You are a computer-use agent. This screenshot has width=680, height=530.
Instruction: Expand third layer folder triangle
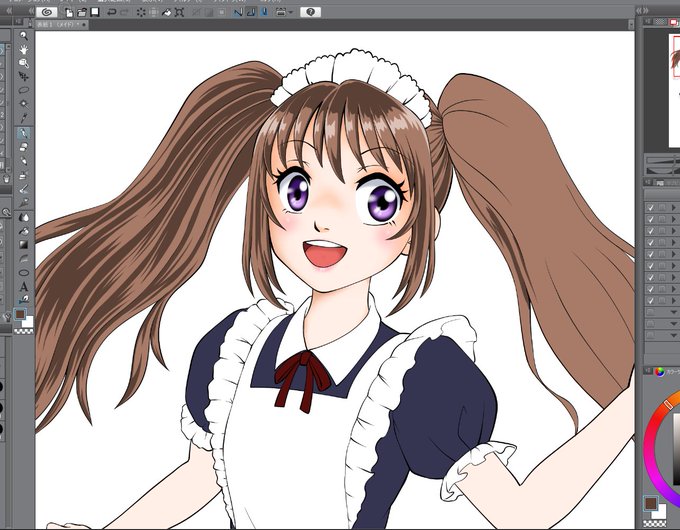(673, 231)
